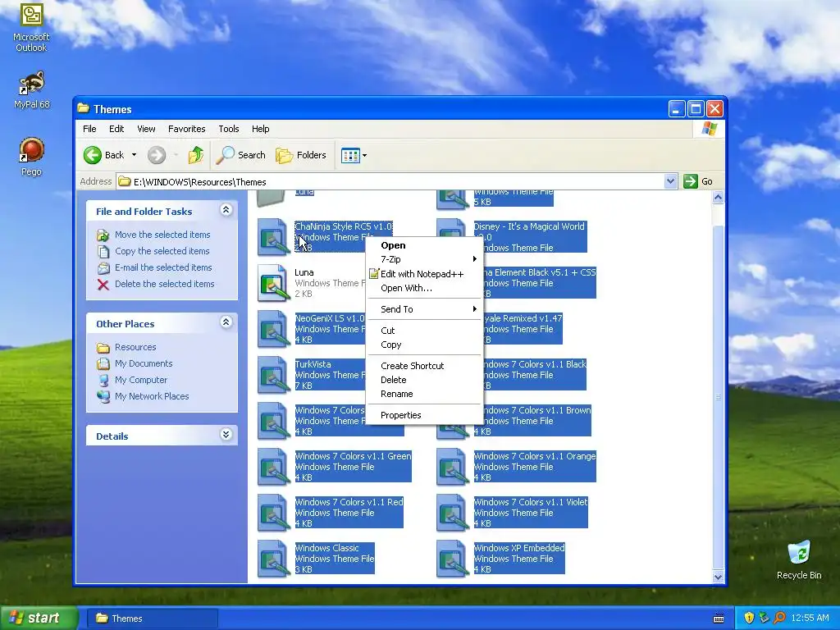Choose Rename in the context menu
The width and height of the screenshot is (840, 630).
(x=424, y=394)
